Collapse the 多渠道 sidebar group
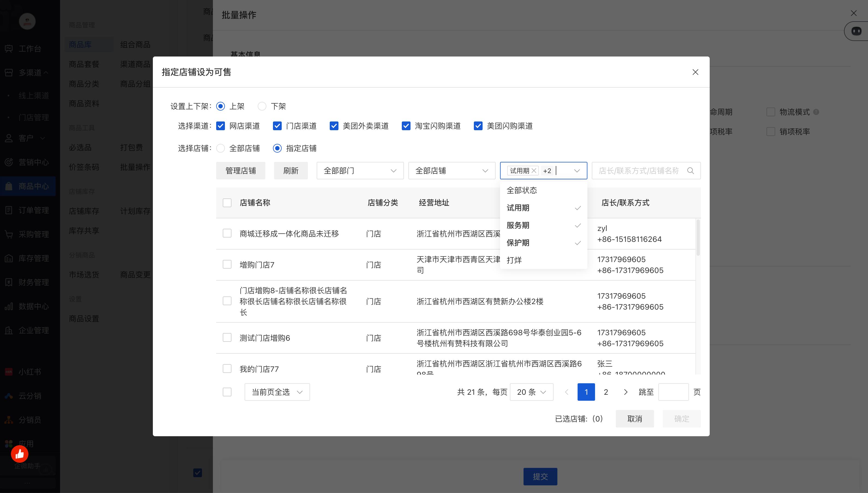 point(46,72)
